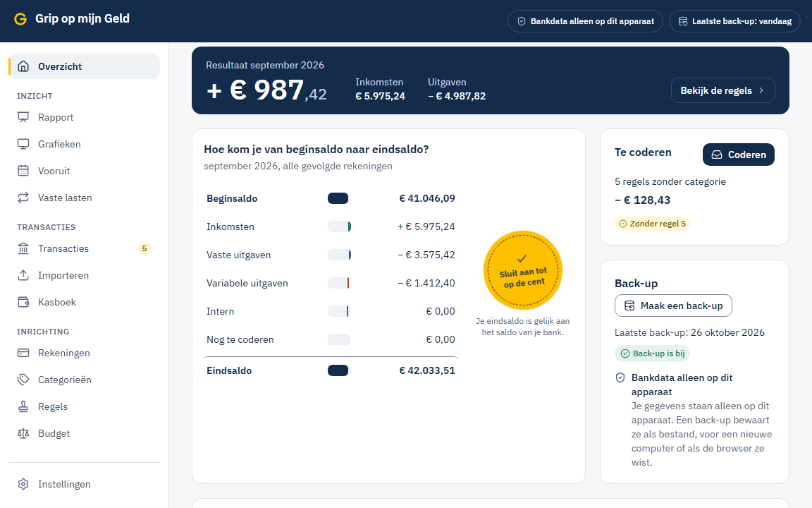812x508 pixels.
Task: Click database icon on Maak een back-up
Action: click(x=629, y=306)
